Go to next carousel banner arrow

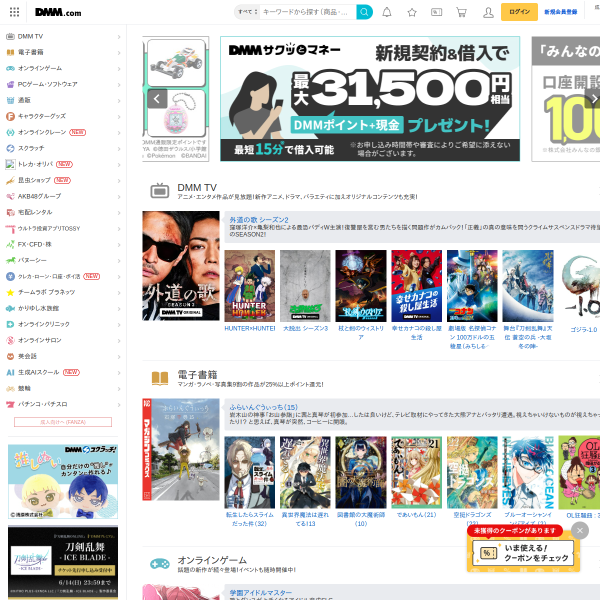(x=593, y=99)
